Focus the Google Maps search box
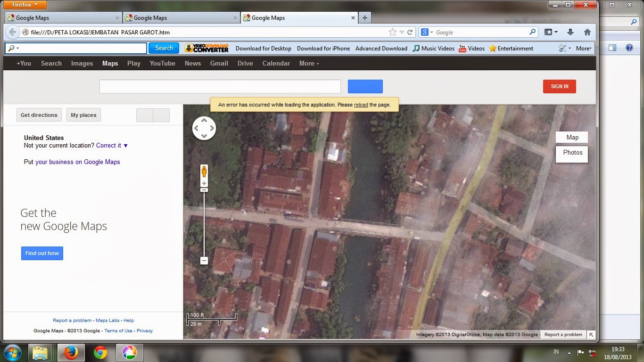 click(x=220, y=86)
